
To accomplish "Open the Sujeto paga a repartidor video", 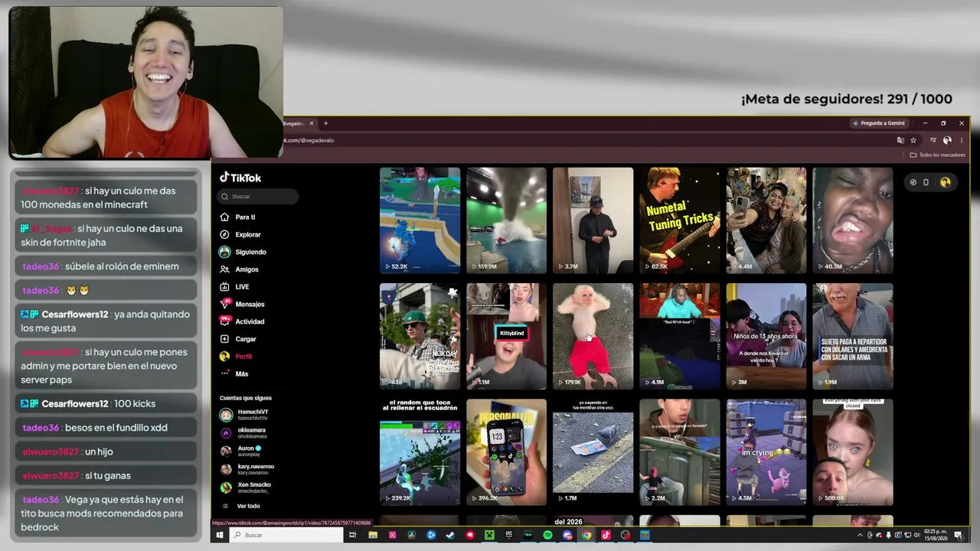I will pyautogui.click(x=853, y=336).
